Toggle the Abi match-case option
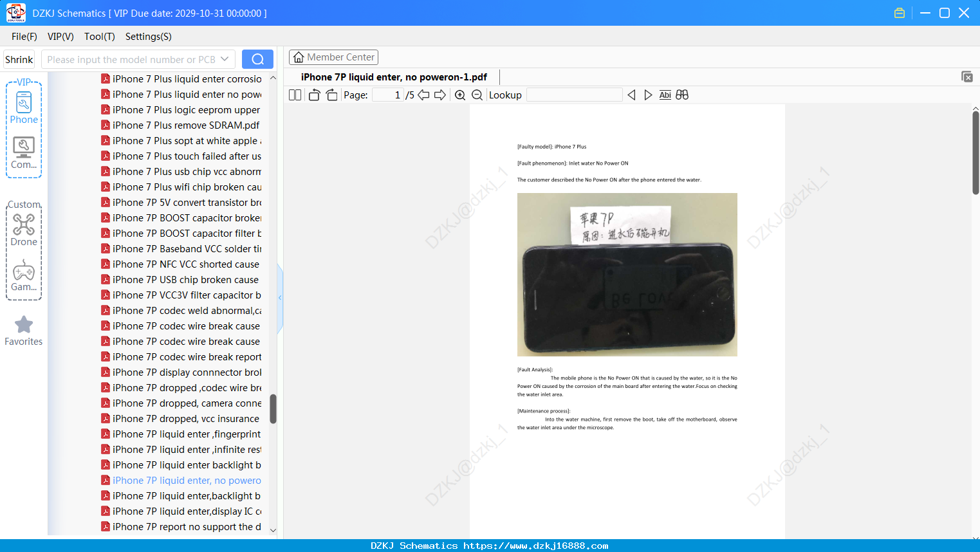Screen dimensions: 980x552 (665, 95)
